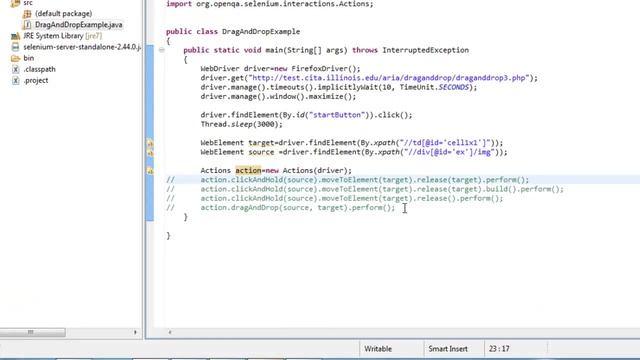This screenshot has width=640, height=360.
Task: Select the .project file
Action: pyautogui.click(x=36, y=80)
